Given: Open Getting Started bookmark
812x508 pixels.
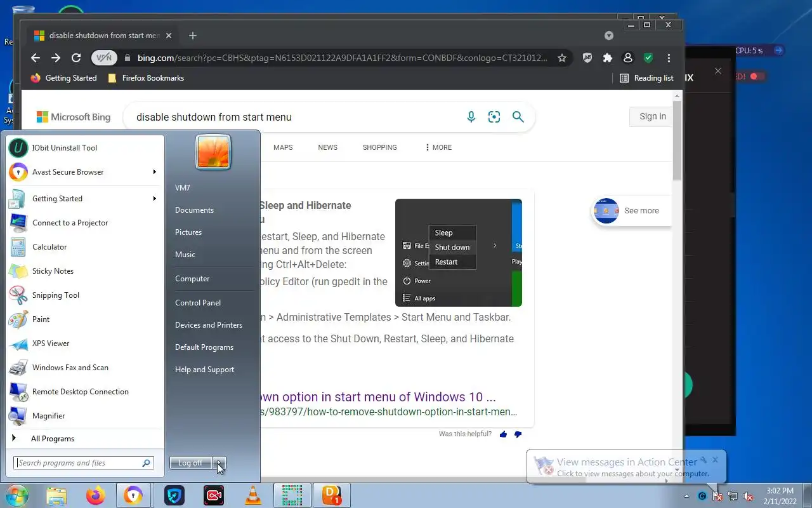Looking at the screenshot, I should tap(64, 78).
